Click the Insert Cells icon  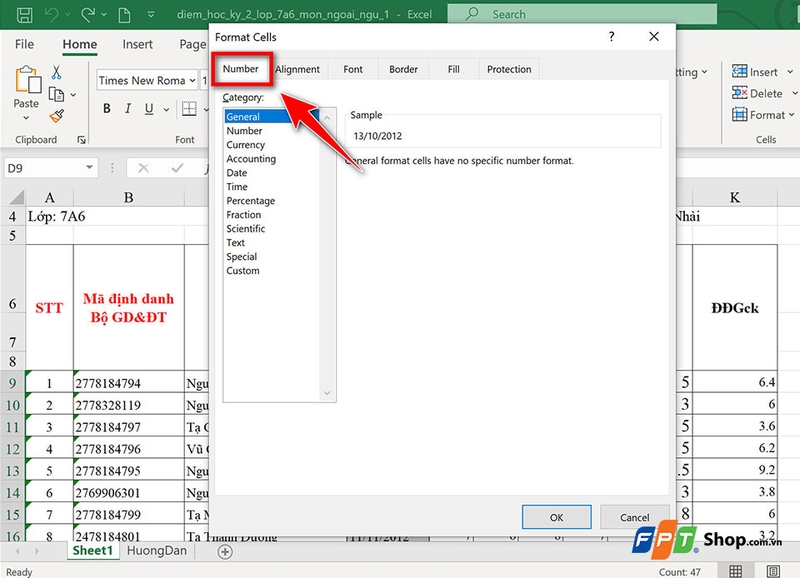click(x=742, y=71)
